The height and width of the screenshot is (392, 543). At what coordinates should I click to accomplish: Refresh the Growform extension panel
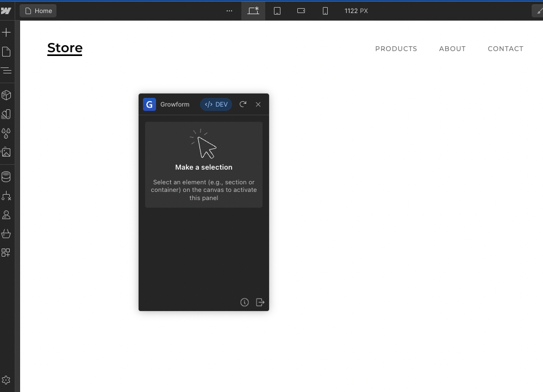coord(243,104)
